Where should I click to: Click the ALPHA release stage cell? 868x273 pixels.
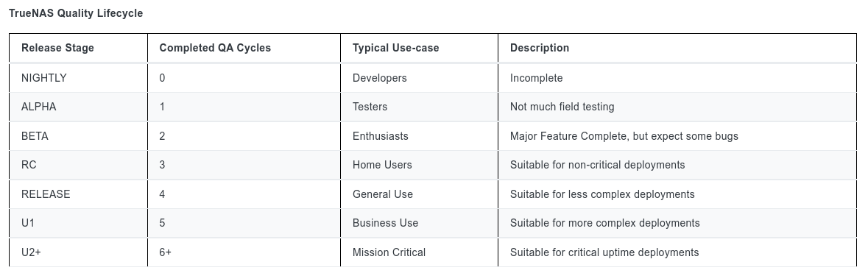pos(39,107)
